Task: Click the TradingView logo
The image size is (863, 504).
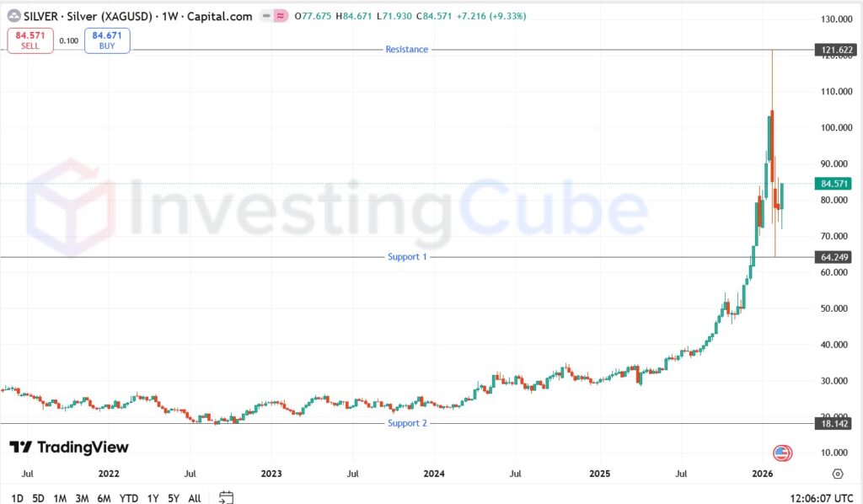Action: tap(69, 448)
